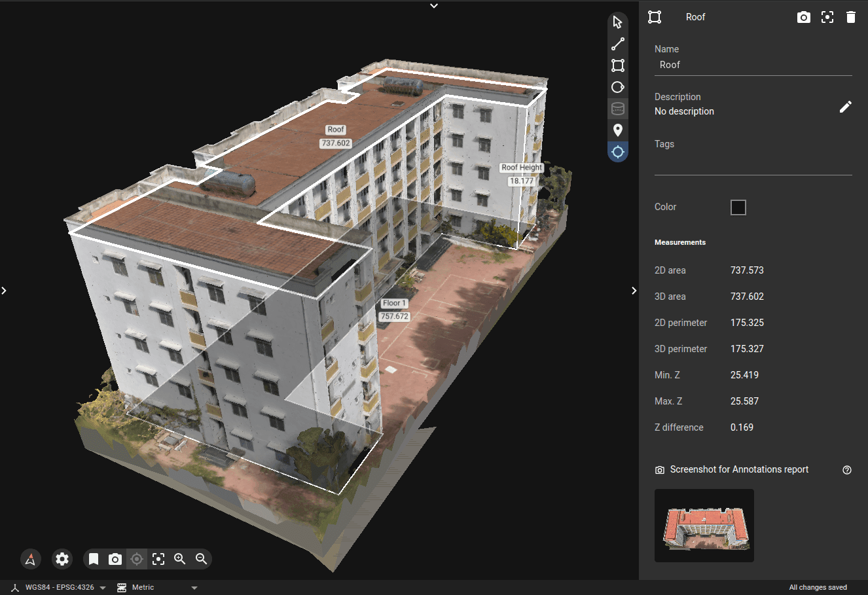Click the Z difference value 0.169
Viewport: 868px width, 595px height.
pyautogui.click(x=742, y=427)
